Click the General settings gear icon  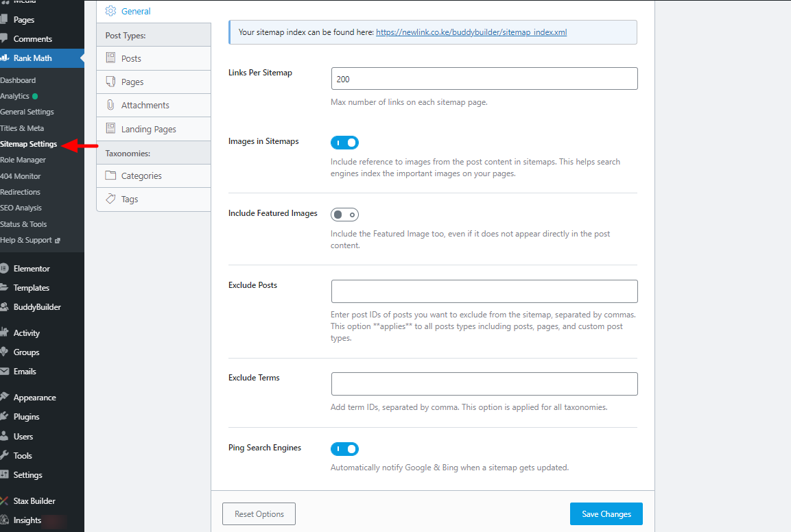pyautogui.click(x=110, y=11)
